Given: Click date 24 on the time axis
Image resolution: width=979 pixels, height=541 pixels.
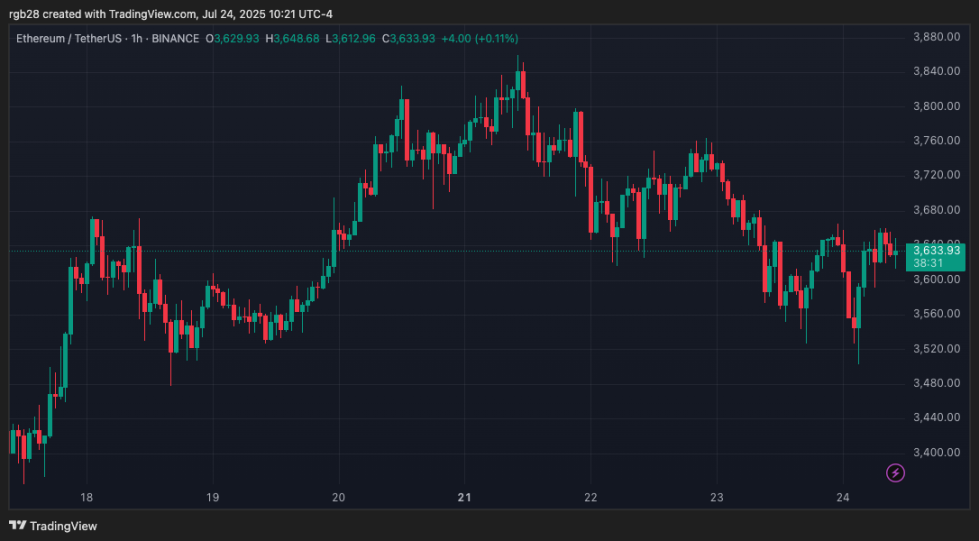Looking at the screenshot, I should (x=842, y=497).
